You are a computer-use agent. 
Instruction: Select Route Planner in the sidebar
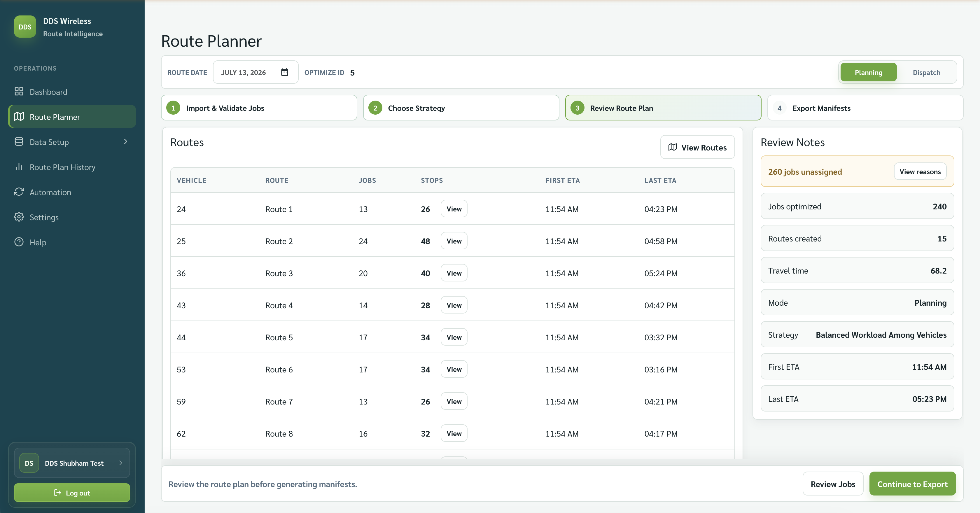[x=72, y=117]
